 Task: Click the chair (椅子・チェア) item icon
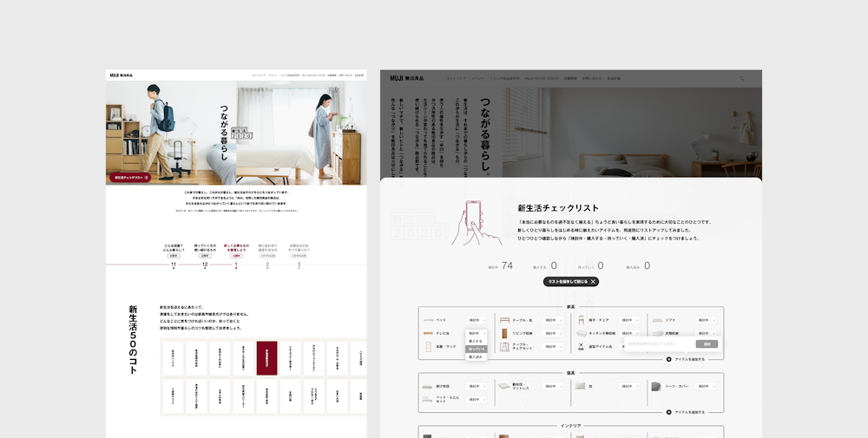(x=581, y=320)
